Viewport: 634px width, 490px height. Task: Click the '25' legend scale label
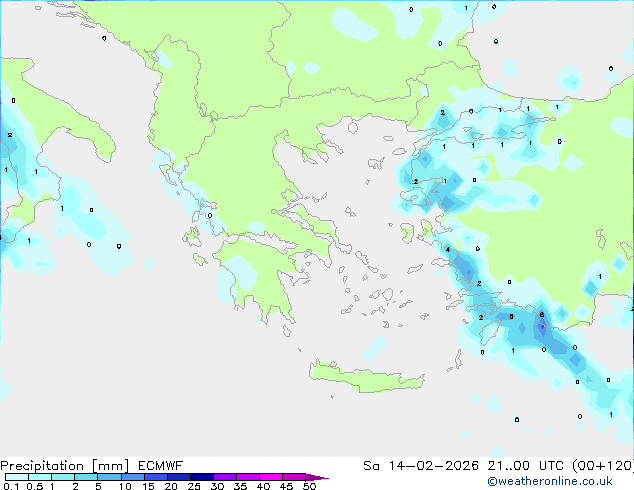[194, 486]
